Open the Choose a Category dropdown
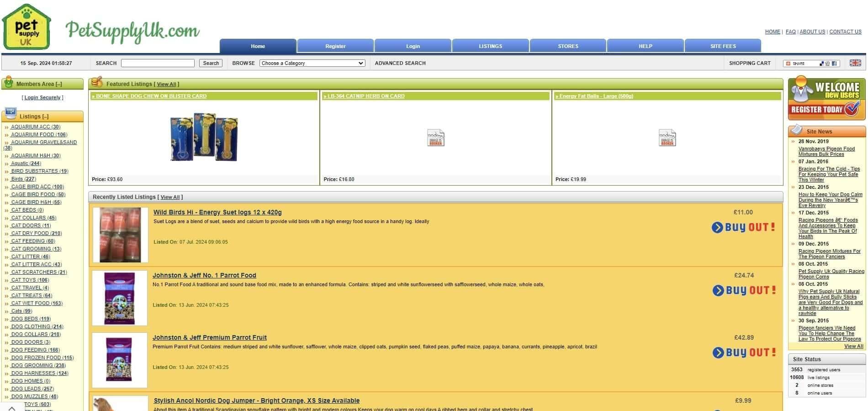 point(312,63)
